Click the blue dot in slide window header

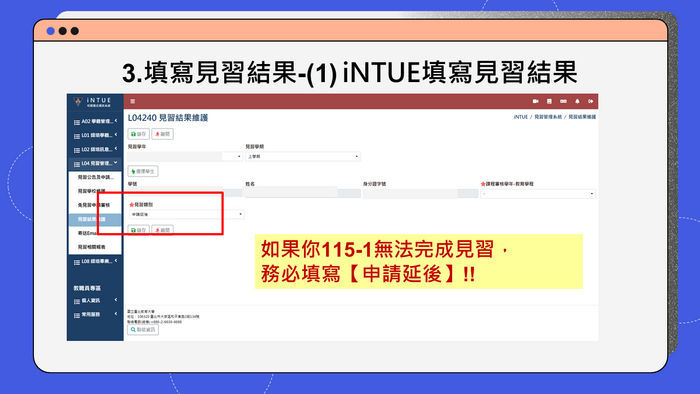50,31
